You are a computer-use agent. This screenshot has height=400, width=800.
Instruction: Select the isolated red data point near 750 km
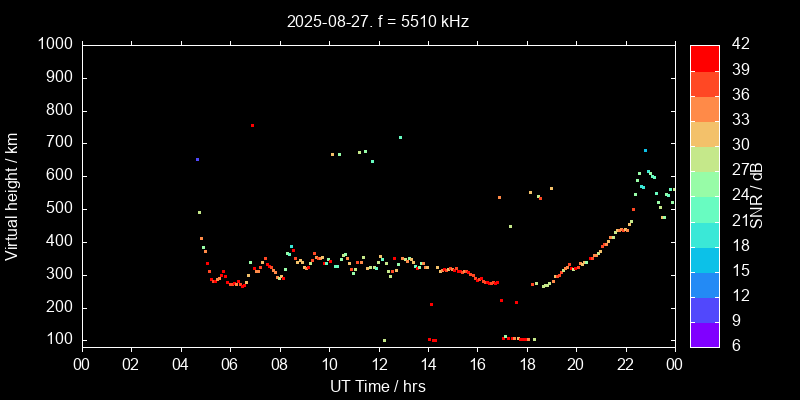[x=252, y=126]
